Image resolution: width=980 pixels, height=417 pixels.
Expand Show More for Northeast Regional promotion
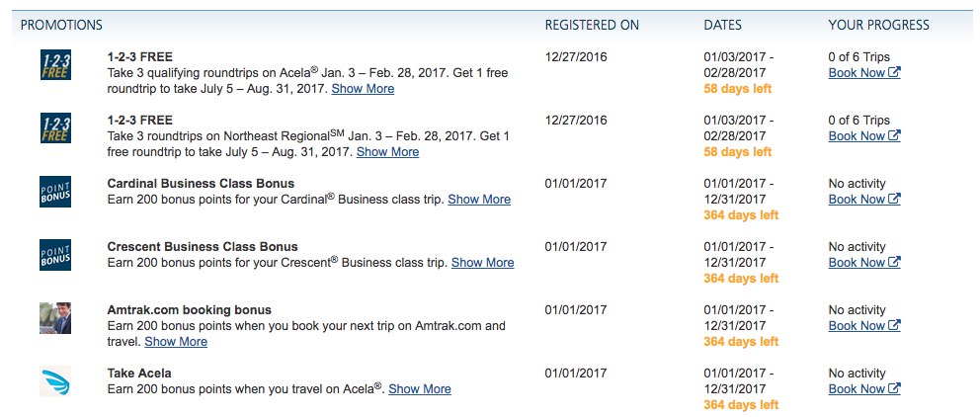(387, 152)
